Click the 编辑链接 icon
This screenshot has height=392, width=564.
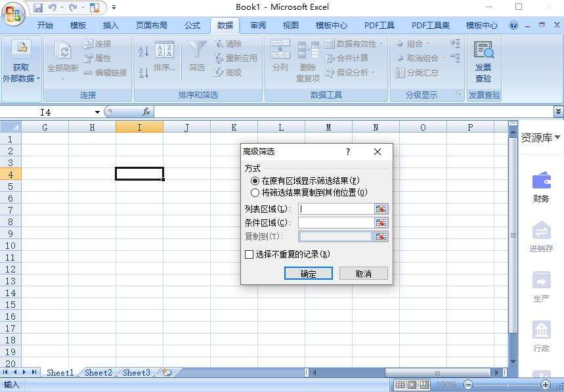point(88,73)
